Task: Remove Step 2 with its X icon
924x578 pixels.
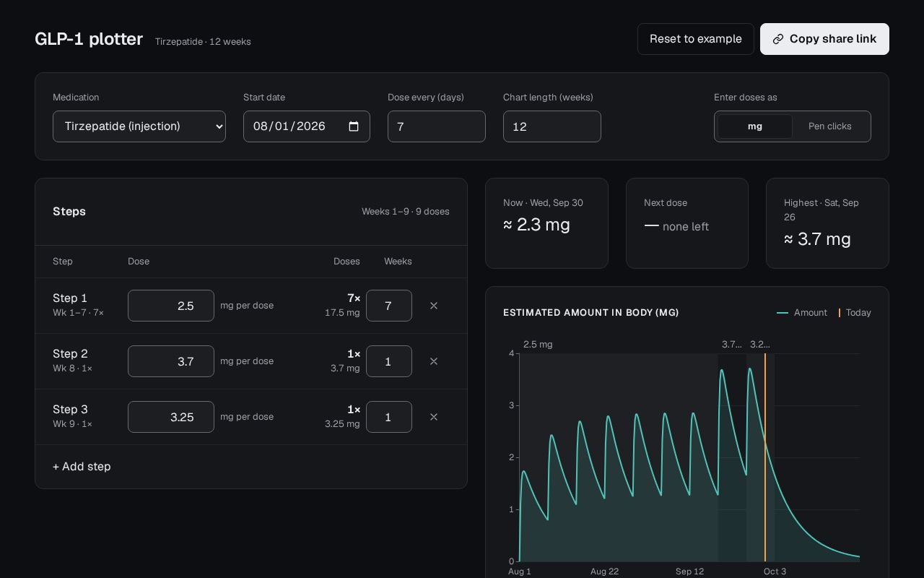Action: (434, 361)
